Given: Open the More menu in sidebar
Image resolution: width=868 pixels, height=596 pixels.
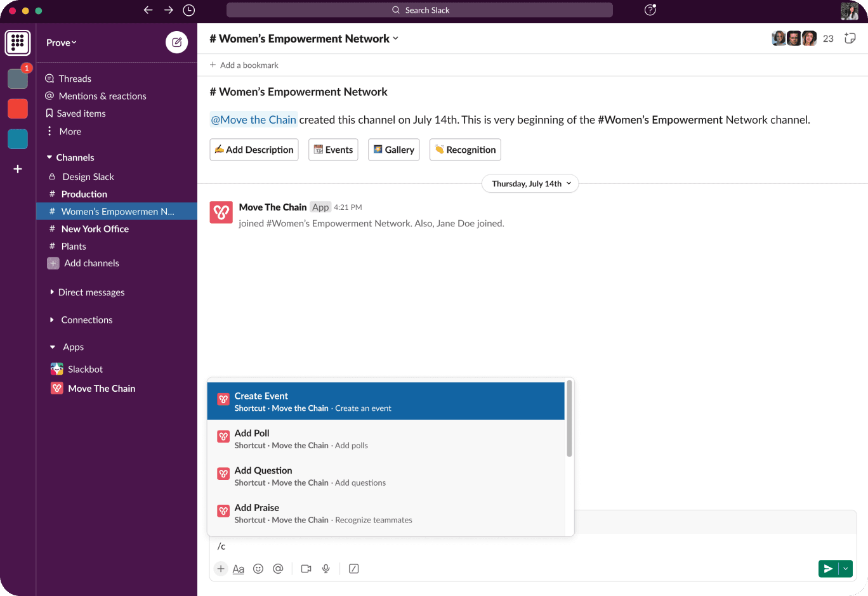Looking at the screenshot, I should click(63, 131).
